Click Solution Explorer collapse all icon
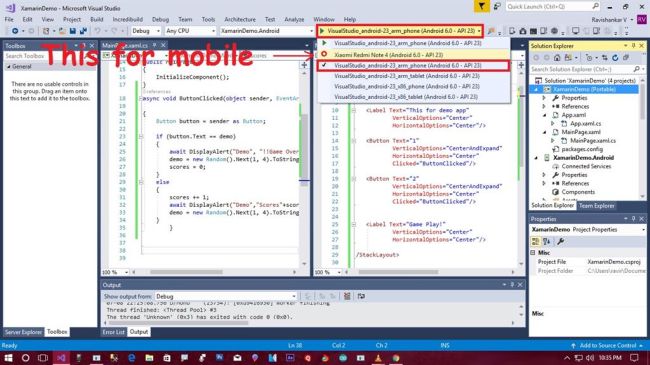Screen dimensions: 650x365 [x=626, y=58]
